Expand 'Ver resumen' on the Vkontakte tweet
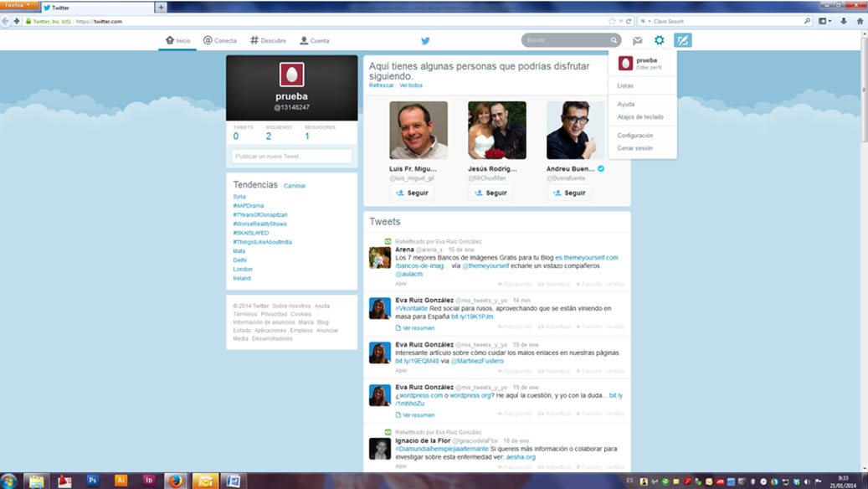 pyautogui.click(x=418, y=328)
